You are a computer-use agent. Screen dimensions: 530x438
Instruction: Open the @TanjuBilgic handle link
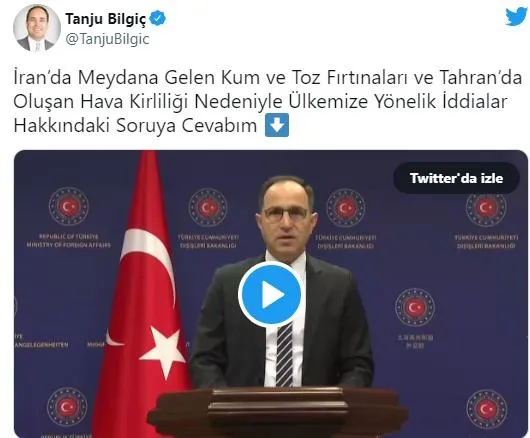(107, 39)
